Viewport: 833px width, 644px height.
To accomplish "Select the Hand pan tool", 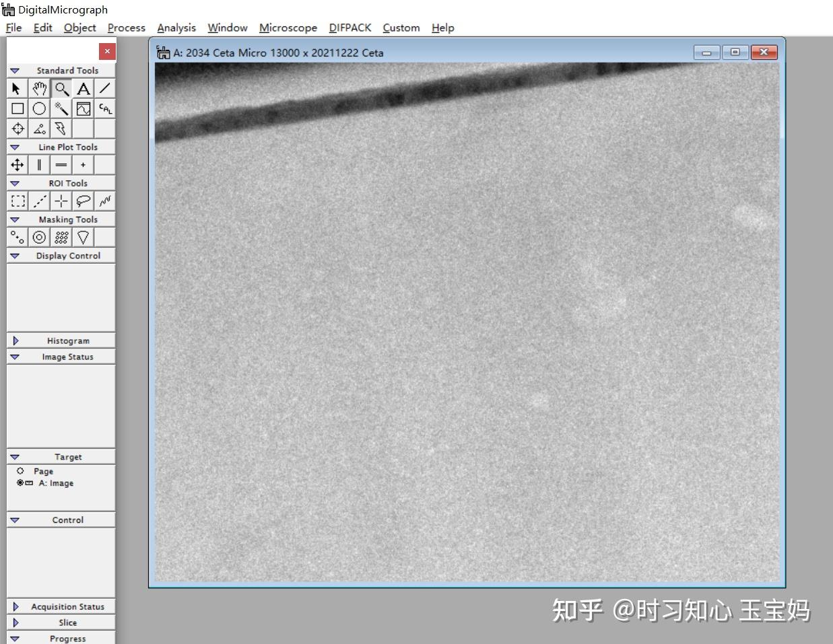I will [39, 87].
